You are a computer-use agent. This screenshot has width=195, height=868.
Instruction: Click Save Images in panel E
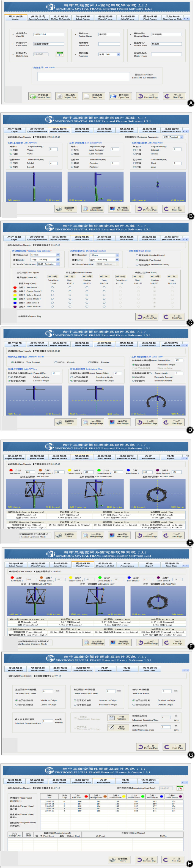[120, 535]
